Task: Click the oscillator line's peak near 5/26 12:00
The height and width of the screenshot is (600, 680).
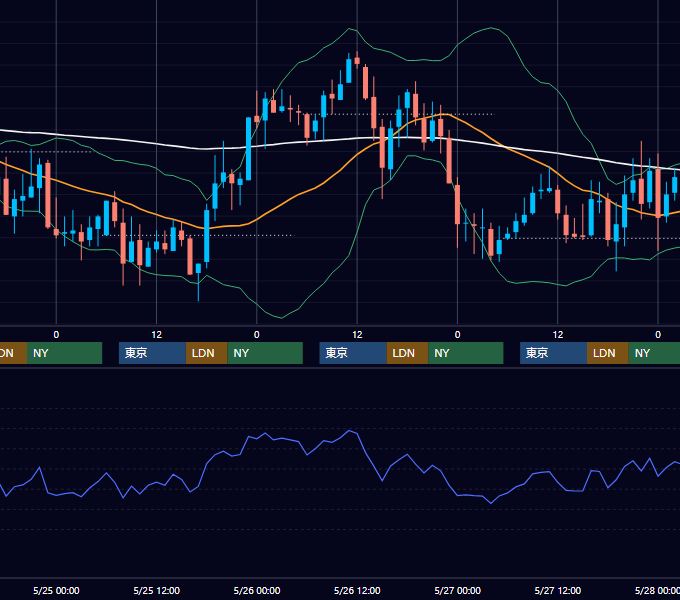Action: [349, 430]
